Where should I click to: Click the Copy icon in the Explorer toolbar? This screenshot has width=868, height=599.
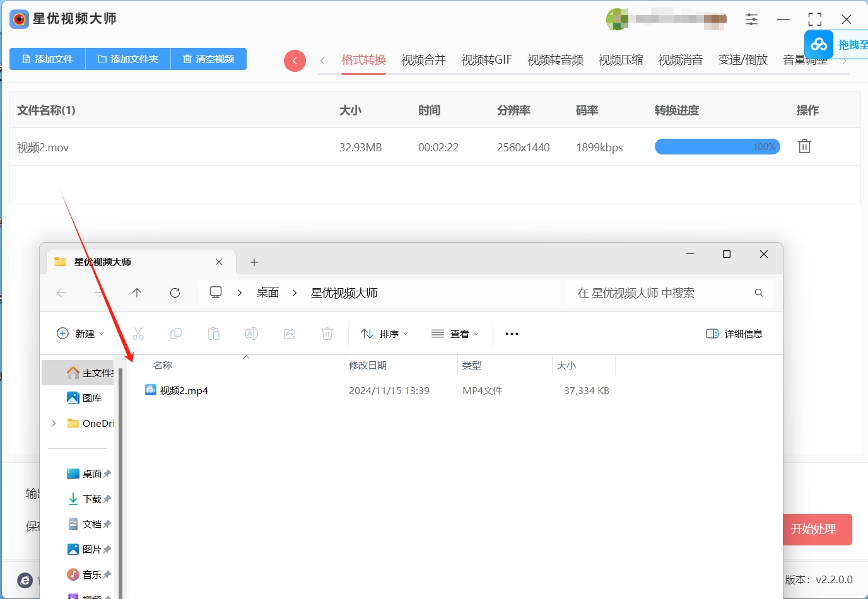176,334
